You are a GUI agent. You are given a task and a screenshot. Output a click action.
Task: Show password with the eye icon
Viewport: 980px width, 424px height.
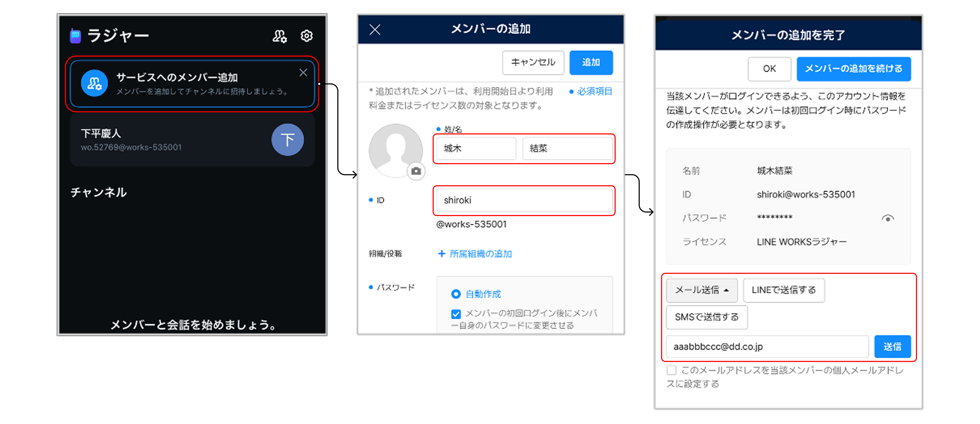pyautogui.click(x=888, y=219)
